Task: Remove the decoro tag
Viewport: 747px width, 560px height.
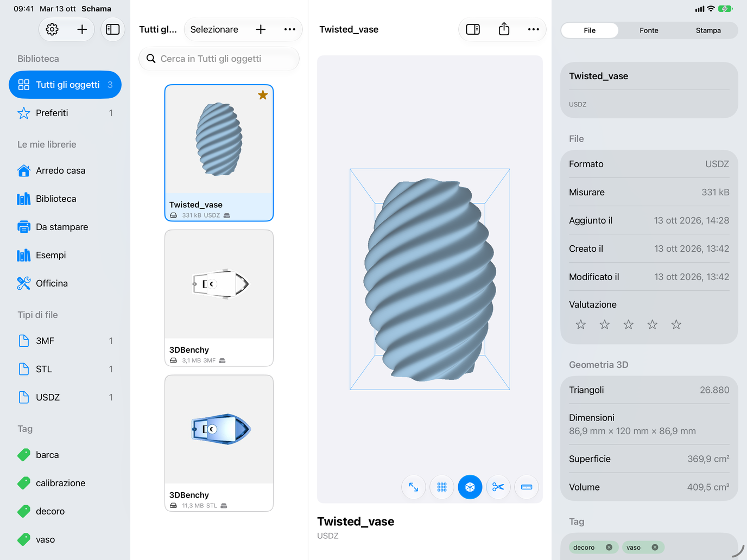Action: pyautogui.click(x=609, y=548)
